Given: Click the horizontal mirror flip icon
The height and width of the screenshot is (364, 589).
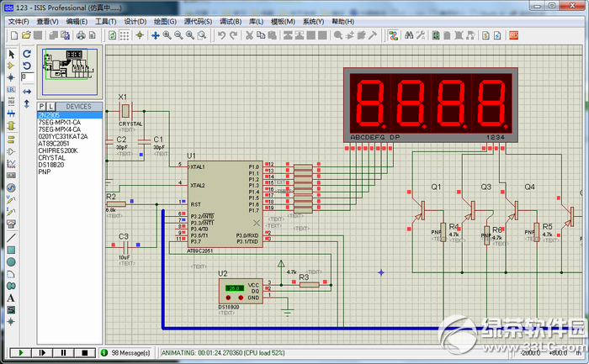Looking at the screenshot, I should 27,92.
